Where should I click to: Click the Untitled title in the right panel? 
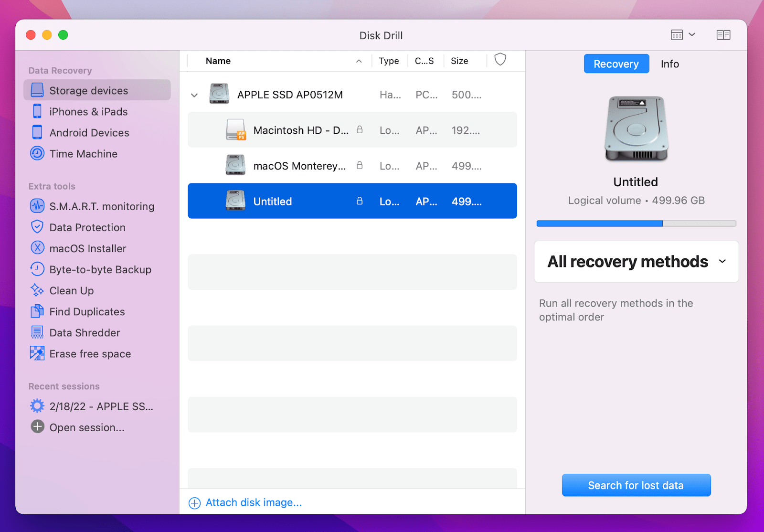click(636, 182)
